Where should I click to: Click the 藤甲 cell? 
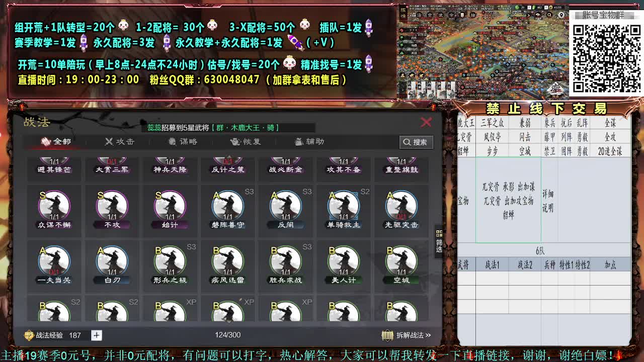(x=549, y=137)
